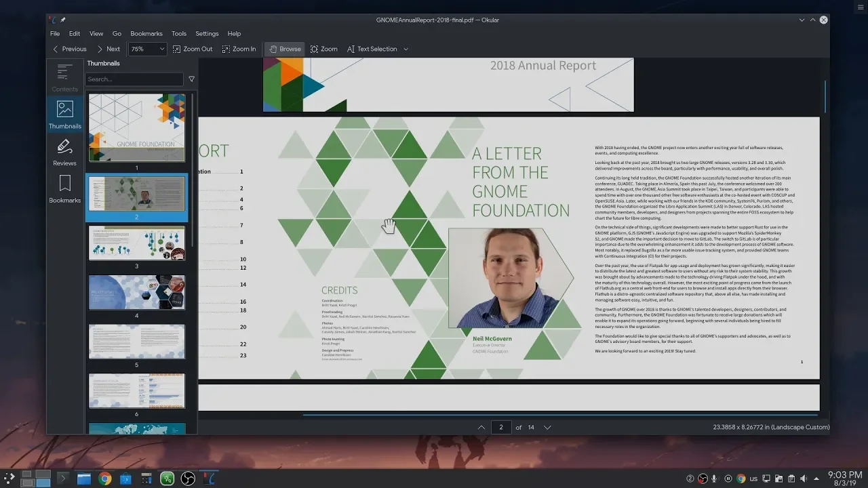Click the media pause tray icon
This screenshot has height=488, width=868.
click(728, 479)
